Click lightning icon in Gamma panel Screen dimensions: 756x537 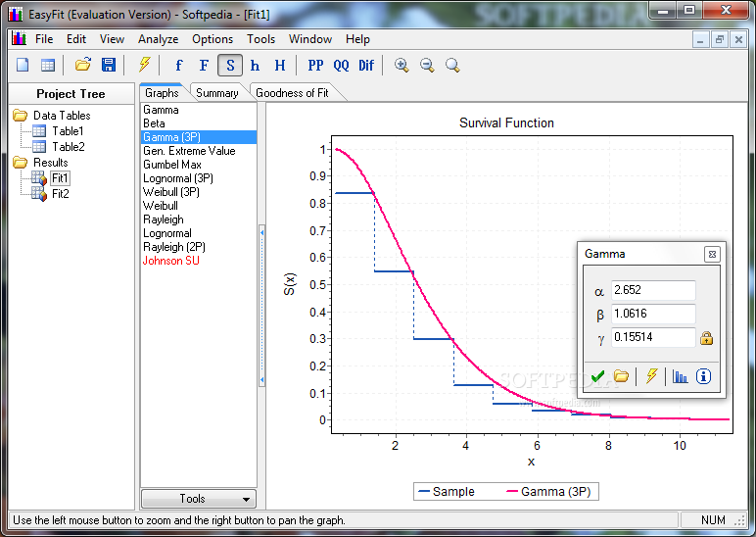click(x=652, y=376)
